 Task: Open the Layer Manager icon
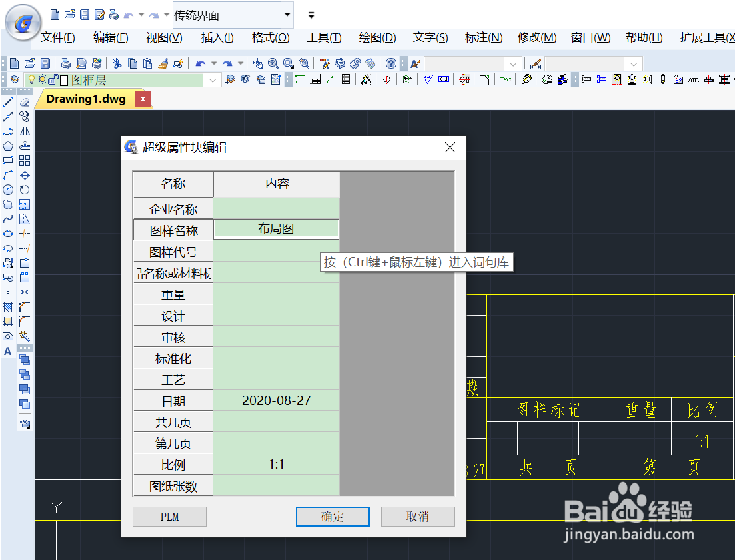pyautogui.click(x=15, y=80)
